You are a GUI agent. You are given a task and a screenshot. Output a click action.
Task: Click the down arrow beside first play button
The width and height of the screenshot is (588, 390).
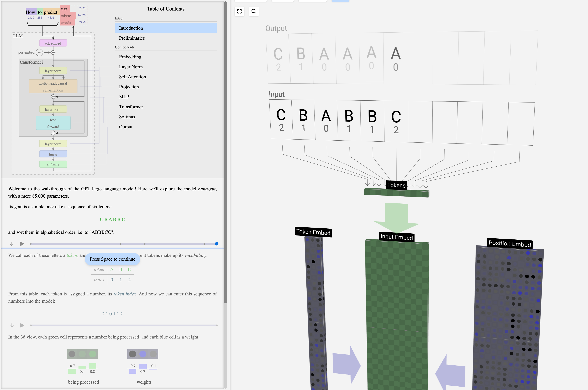pos(12,244)
